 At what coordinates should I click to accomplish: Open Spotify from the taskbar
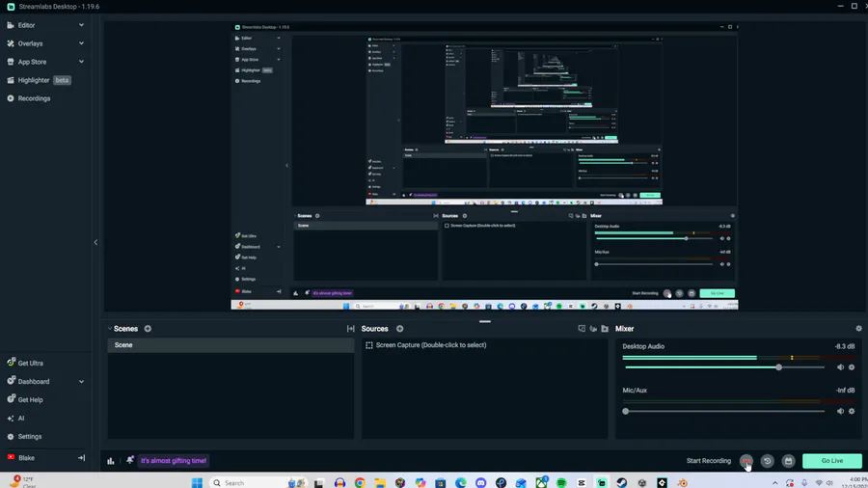561,482
